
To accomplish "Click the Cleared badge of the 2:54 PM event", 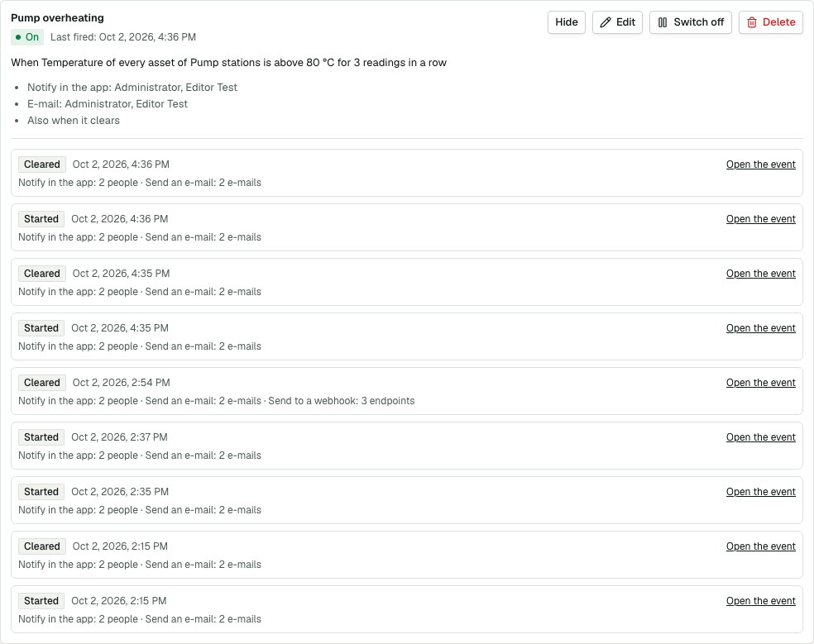I will [42, 383].
